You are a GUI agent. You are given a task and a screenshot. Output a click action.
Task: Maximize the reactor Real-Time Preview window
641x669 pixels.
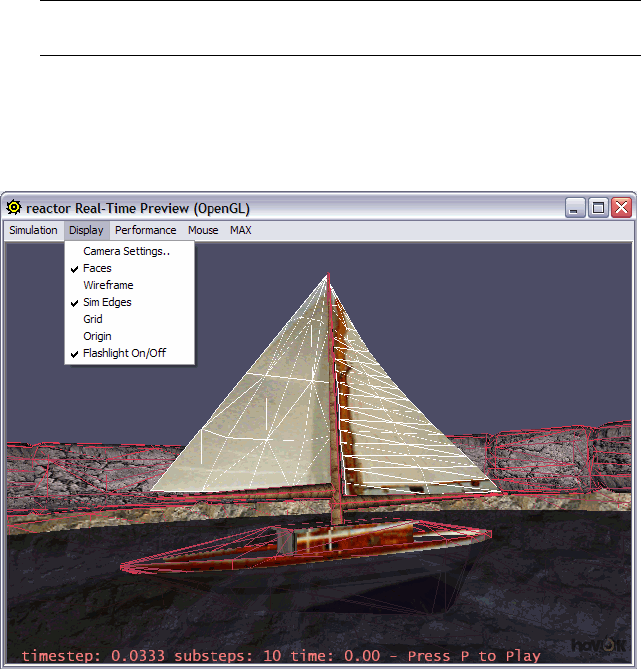(x=598, y=208)
